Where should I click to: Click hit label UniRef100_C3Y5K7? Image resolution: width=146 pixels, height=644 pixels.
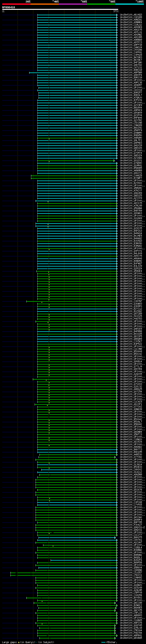pyautogui.click(x=131, y=342)
